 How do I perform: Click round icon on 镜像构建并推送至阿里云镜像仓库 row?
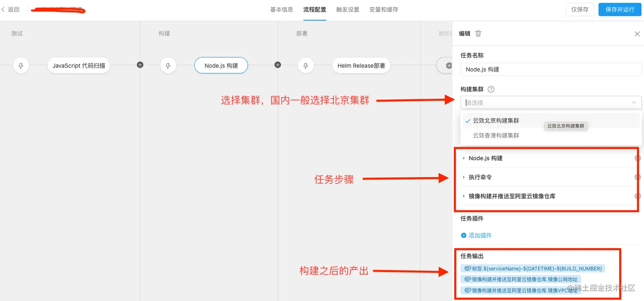638,196
